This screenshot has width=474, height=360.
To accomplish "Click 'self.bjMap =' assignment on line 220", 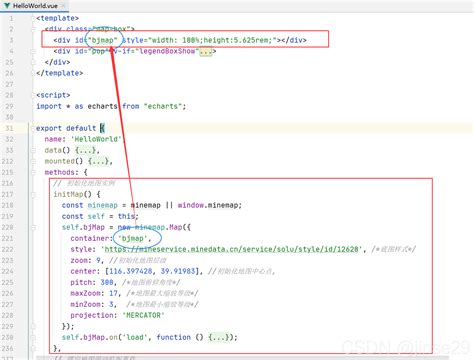I will coord(87,227).
